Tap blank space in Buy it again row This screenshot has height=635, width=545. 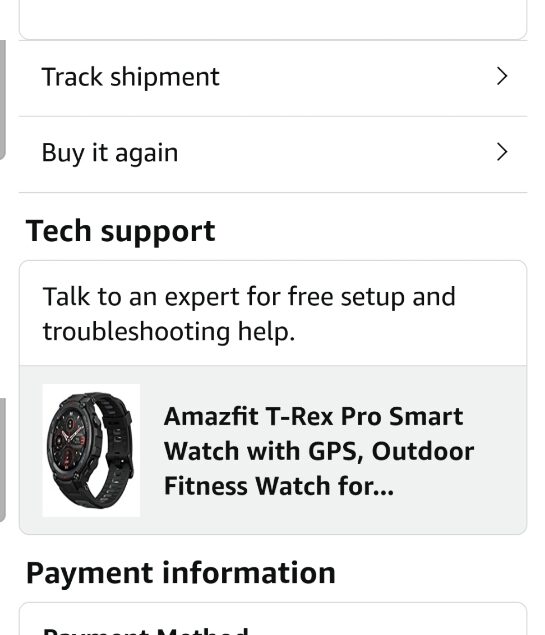(x=336, y=153)
